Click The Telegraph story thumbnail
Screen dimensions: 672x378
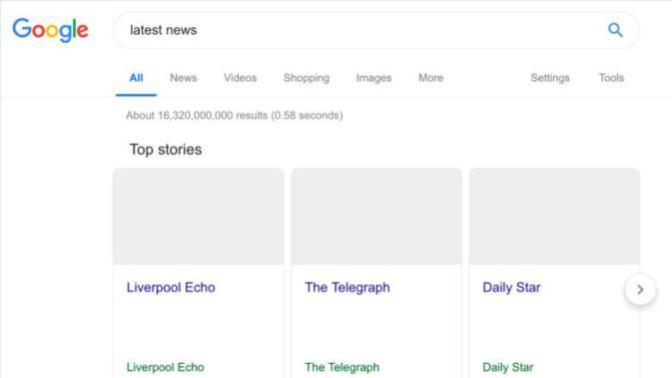pos(376,216)
